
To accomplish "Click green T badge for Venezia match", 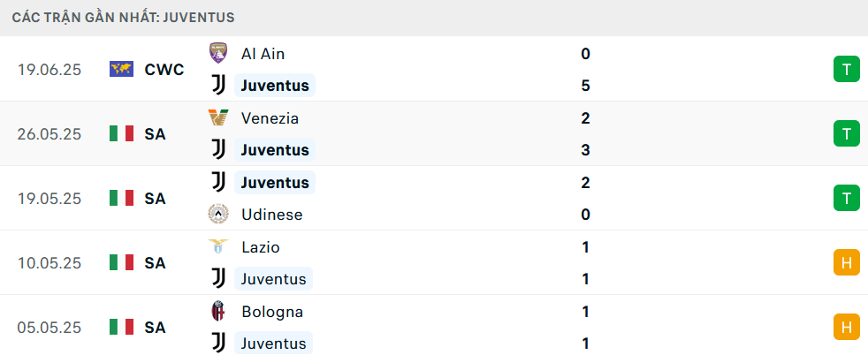I will [x=846, y=133].
